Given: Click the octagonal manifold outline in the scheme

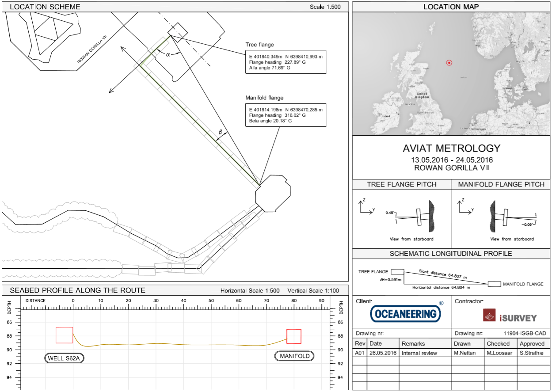Looking at the screenshot, I should pos(273,194).
